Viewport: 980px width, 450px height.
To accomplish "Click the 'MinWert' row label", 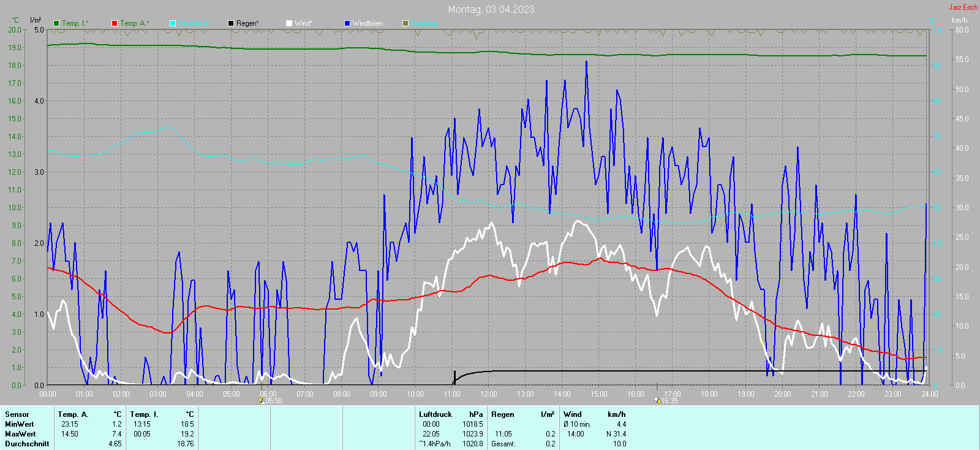I will (x=20, y=424).
